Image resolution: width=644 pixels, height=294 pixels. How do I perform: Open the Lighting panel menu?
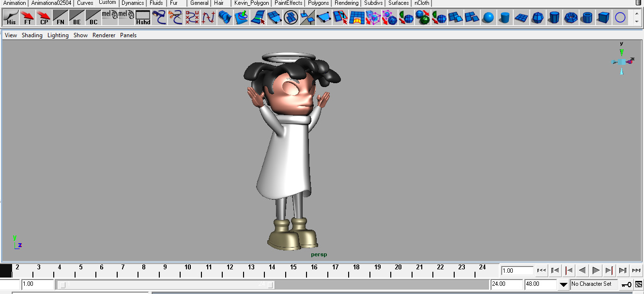pyautogui.click(x=58, y=35)
